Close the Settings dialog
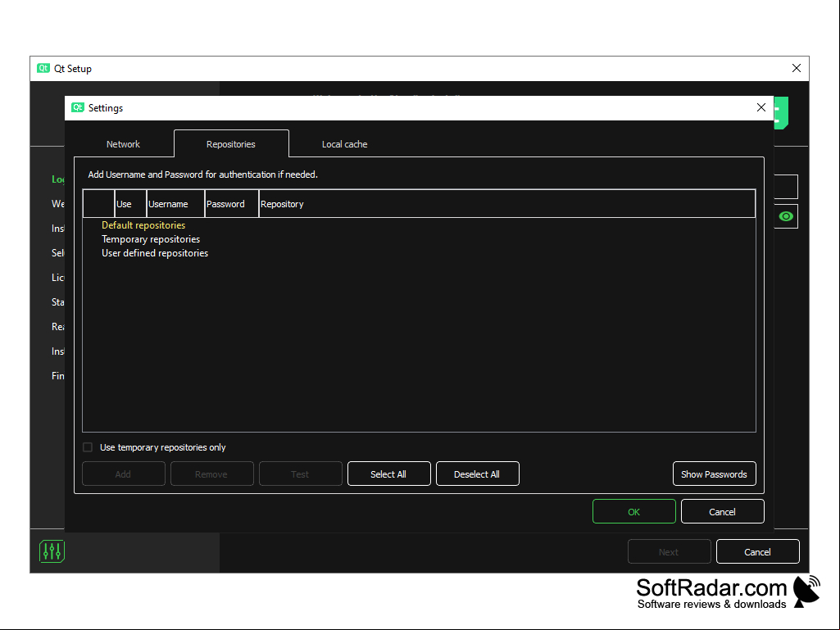Screen dimensions: 840x630 pos(761,107)
